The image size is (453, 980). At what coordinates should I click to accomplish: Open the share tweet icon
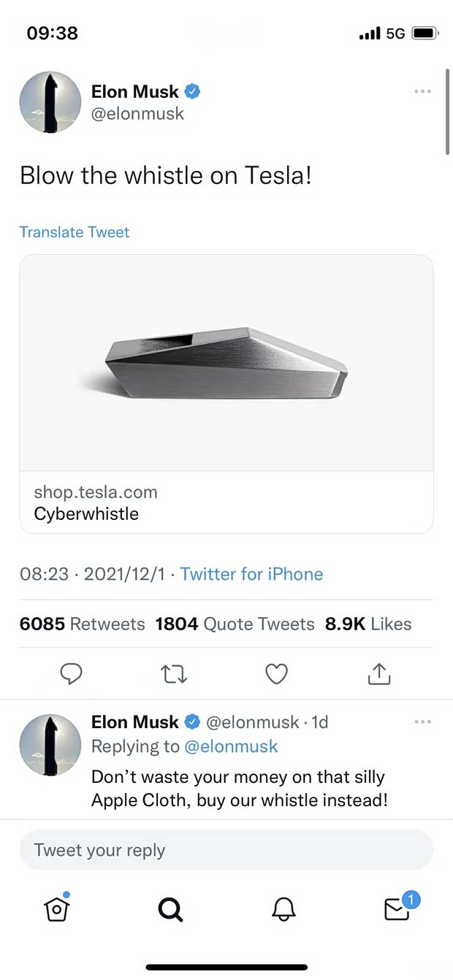click(x=379, y=674)
